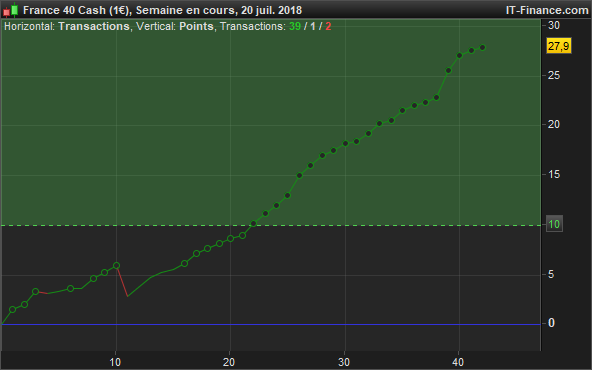The width and height of the screenshot is (592, 370).
Task: Click the 30 label on vertical axis
Action: coord(554,26)
